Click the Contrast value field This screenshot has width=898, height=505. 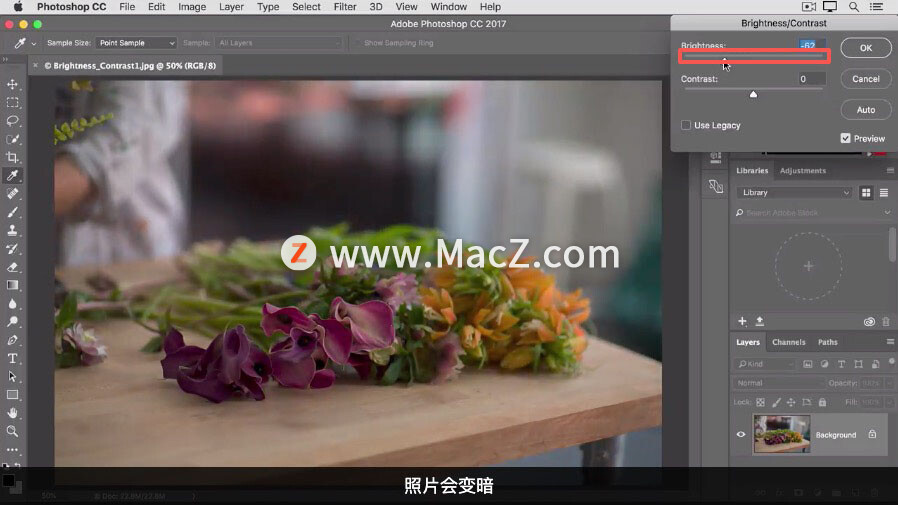click(x=812, y=79)
